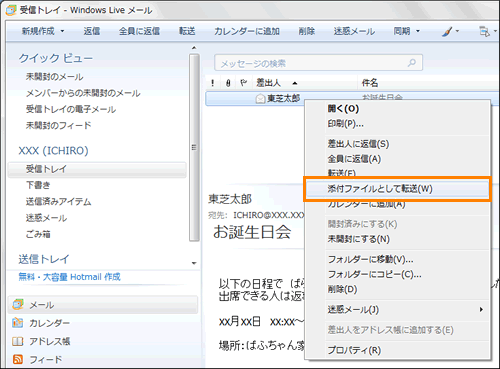Click the 差出人 sort direction arrow

tap(295, 83)
